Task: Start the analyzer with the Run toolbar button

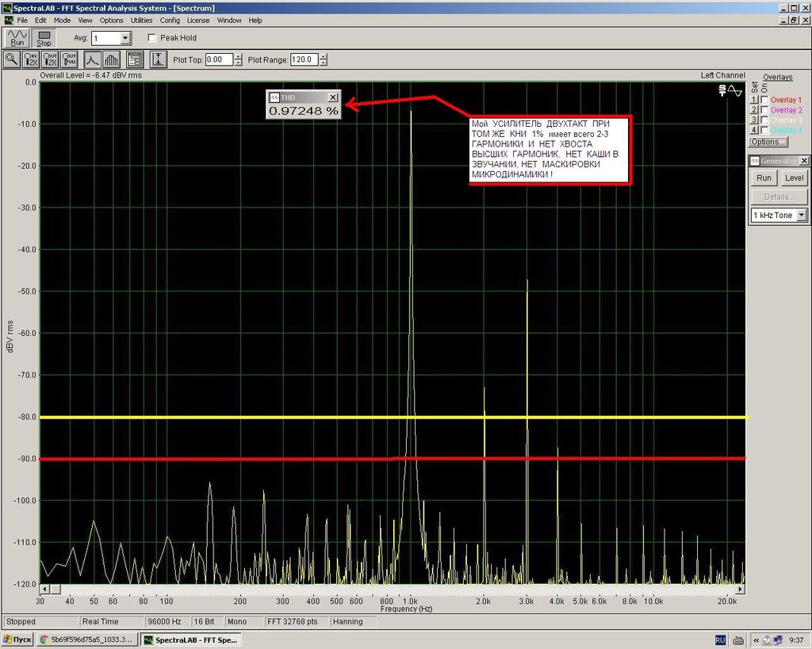Action: pos(17,38)
